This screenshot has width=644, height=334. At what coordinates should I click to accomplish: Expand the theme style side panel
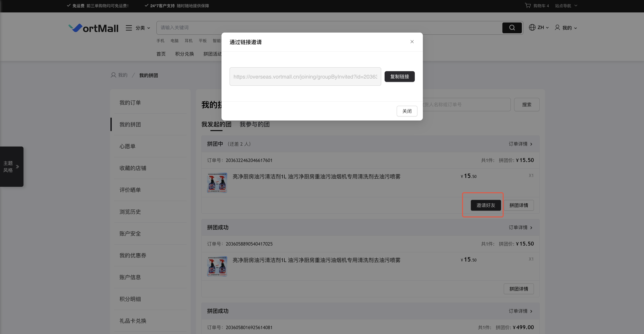(x=12, y=166)
